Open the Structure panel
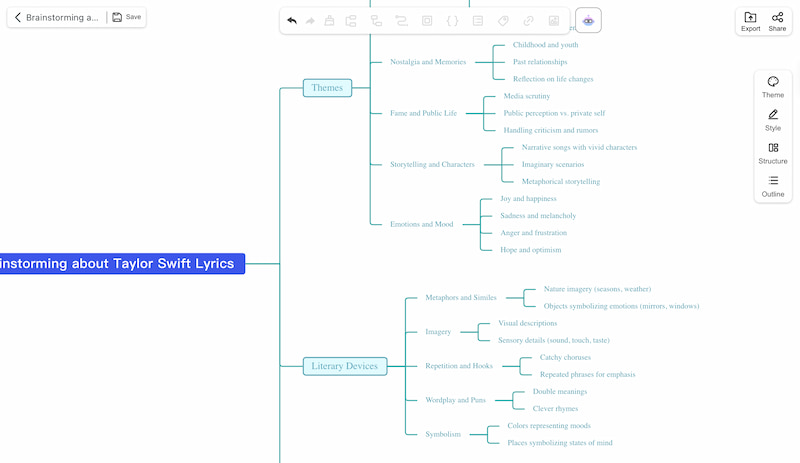 [x=773, y=153]
